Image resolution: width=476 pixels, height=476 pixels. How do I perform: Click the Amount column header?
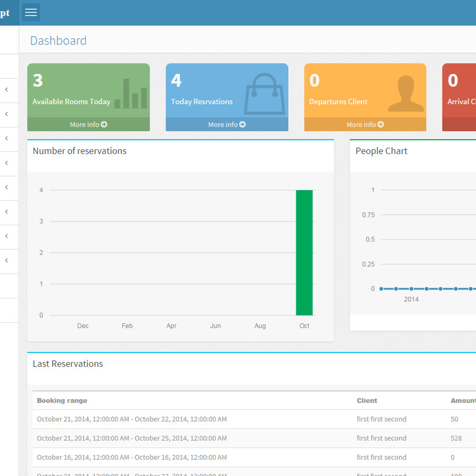click(x=463, y=400)
